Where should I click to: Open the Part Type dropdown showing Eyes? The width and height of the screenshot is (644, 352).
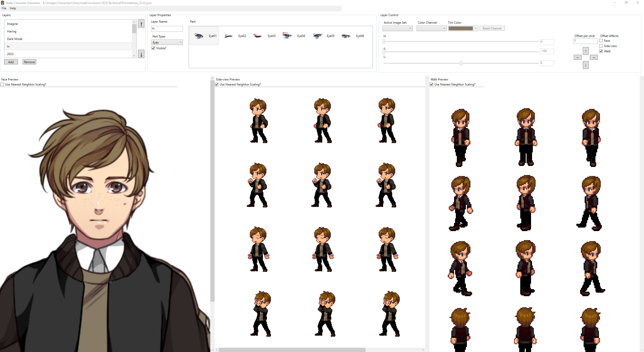click(x=167, y=42)
